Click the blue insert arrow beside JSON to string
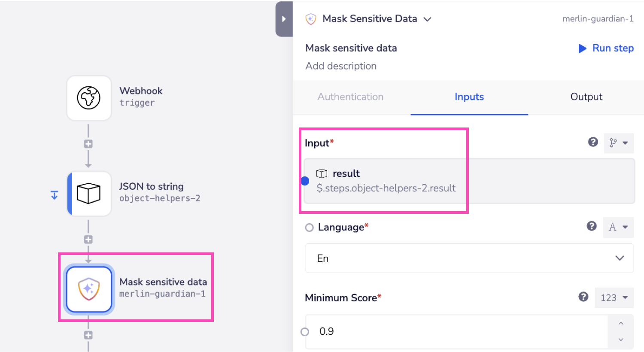The height and width of the screenshot is (352, 644). point(54,195)
